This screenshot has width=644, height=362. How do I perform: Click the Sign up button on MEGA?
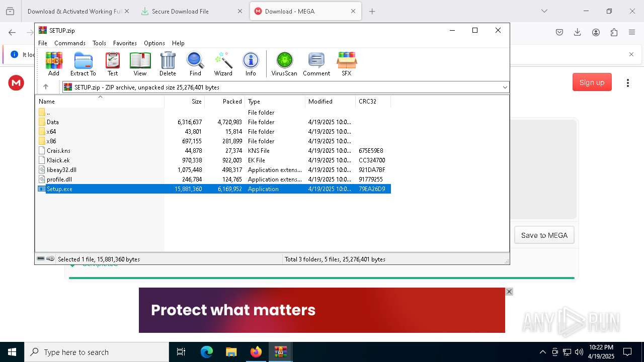point(592,82)
